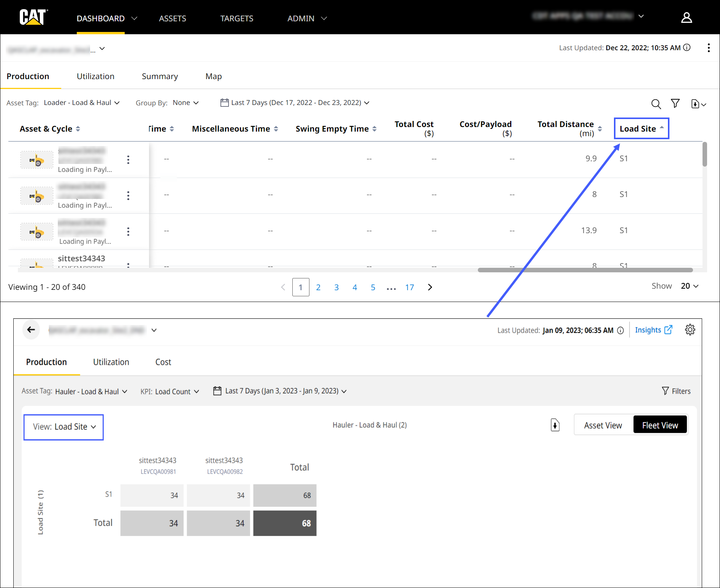Click the back arrow button
Viewport: 720px width, 588px height.
click(31, 330)
